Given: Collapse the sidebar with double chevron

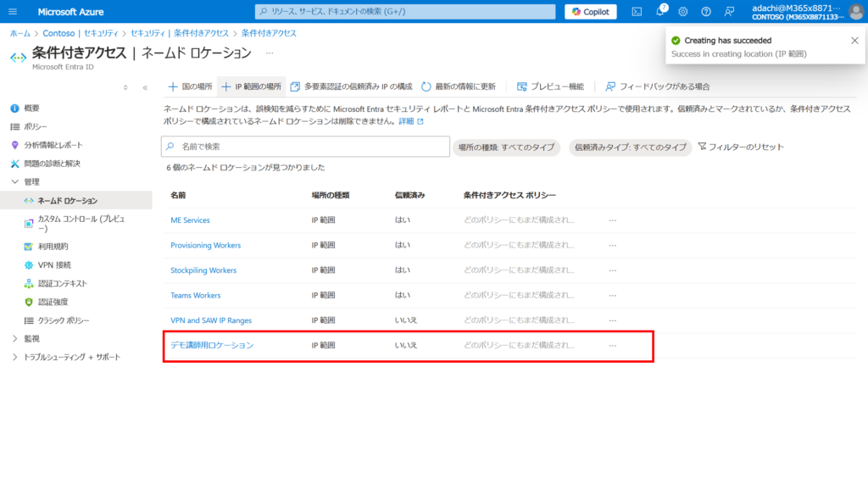Looking at the screenshot, I should tap(145, 87).
